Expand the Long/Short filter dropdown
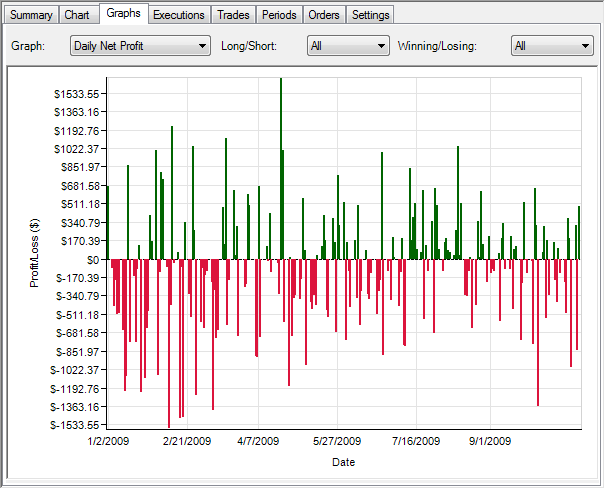 [348, 46]
